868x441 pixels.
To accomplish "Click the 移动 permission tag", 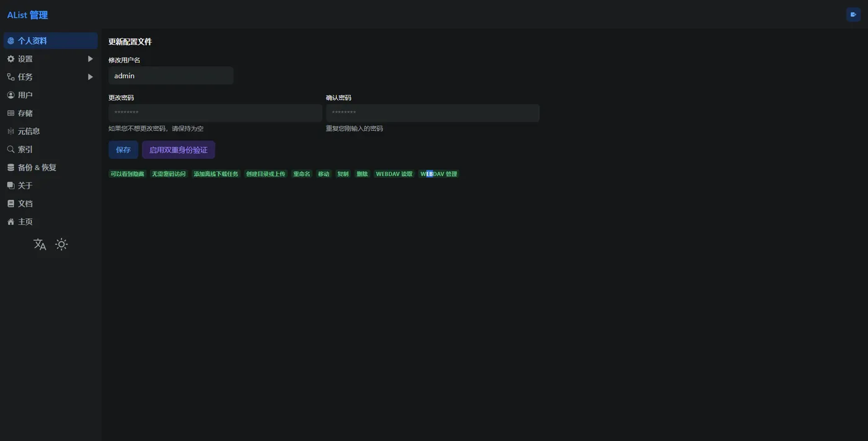I will (x=324, y=174).
